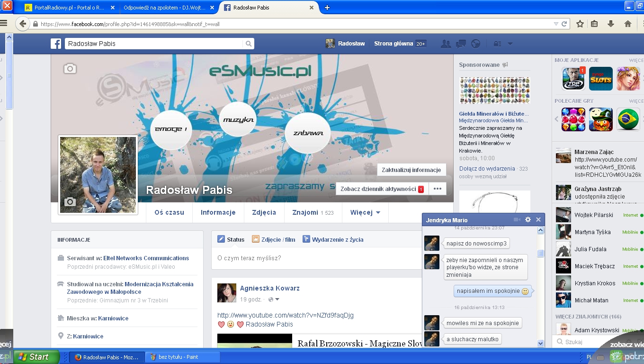Open account menu arrow in top bar
This screenshot has height=364, width=644.
[510, 44]
